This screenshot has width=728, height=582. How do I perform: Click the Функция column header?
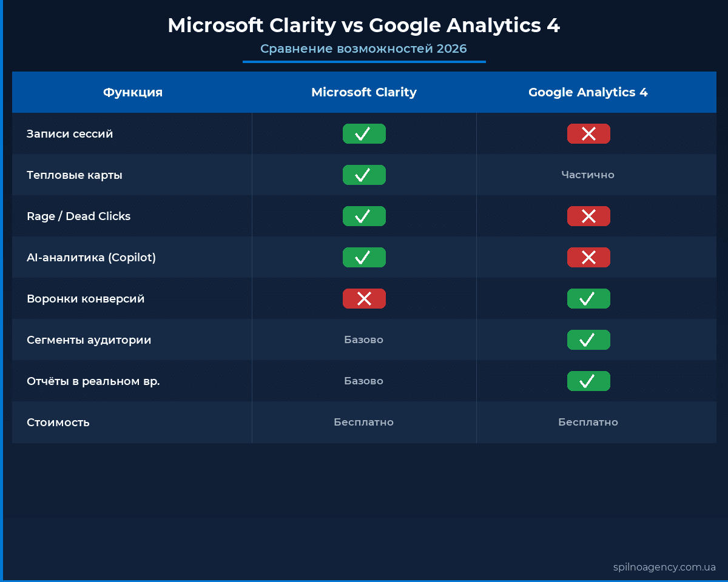pyautogui.click(x=133, y=92)
